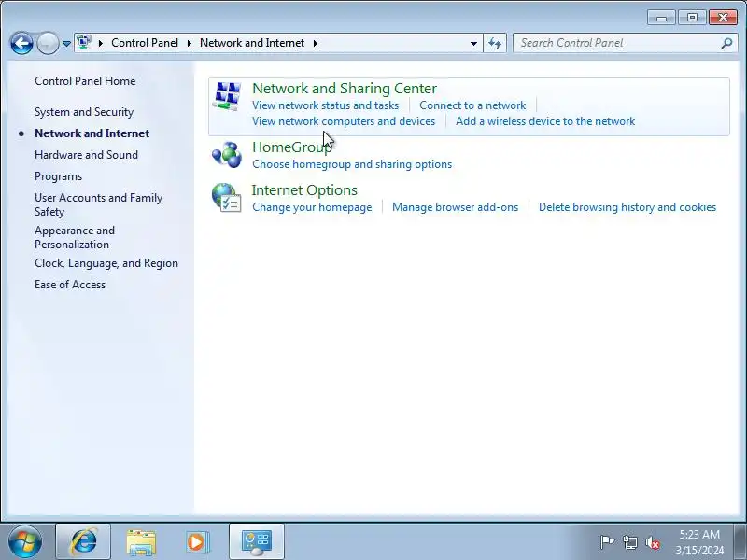Go to Control Panel Home

[x=85, y=81]
